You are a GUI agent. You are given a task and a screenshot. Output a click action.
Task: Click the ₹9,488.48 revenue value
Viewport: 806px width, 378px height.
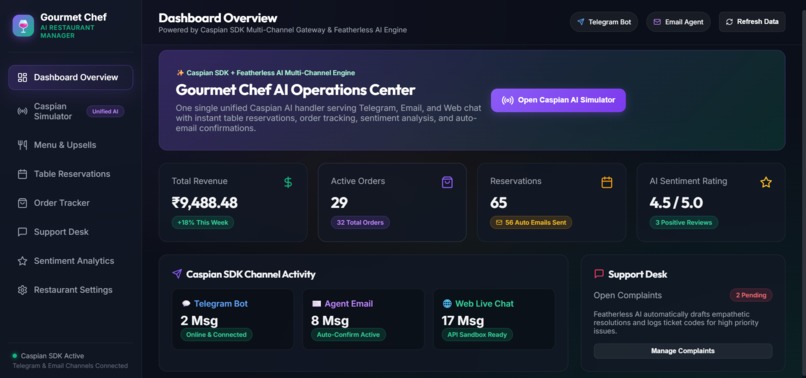tap(205, 203)
